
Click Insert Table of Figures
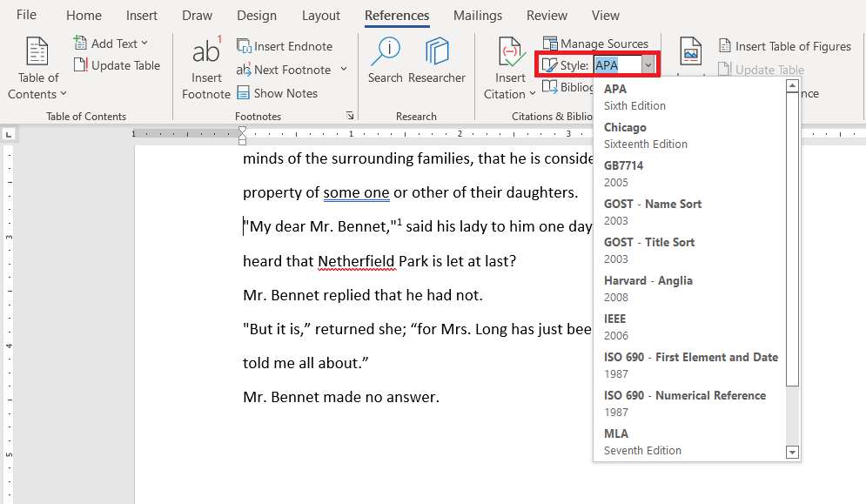785,46
